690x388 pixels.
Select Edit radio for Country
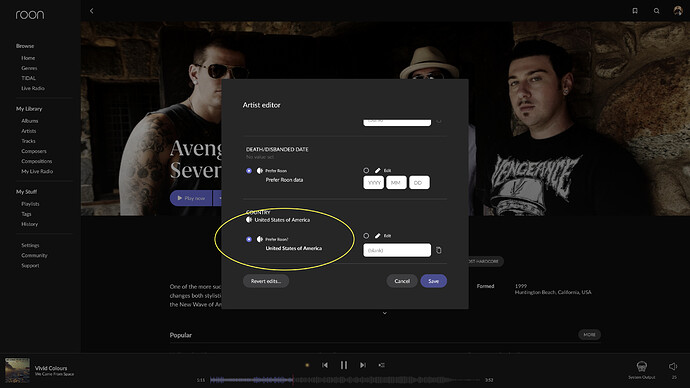tap(366, 236)
